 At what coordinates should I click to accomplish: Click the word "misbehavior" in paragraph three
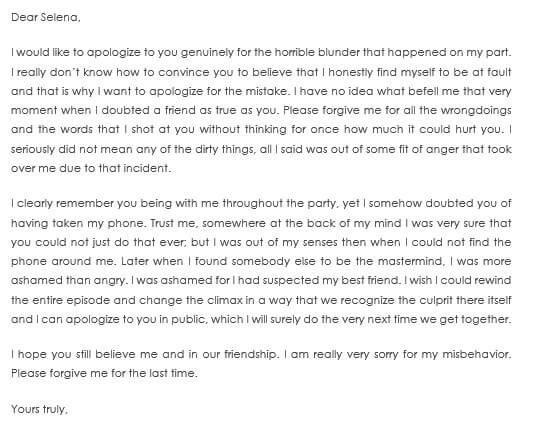[x=477, y=354]
